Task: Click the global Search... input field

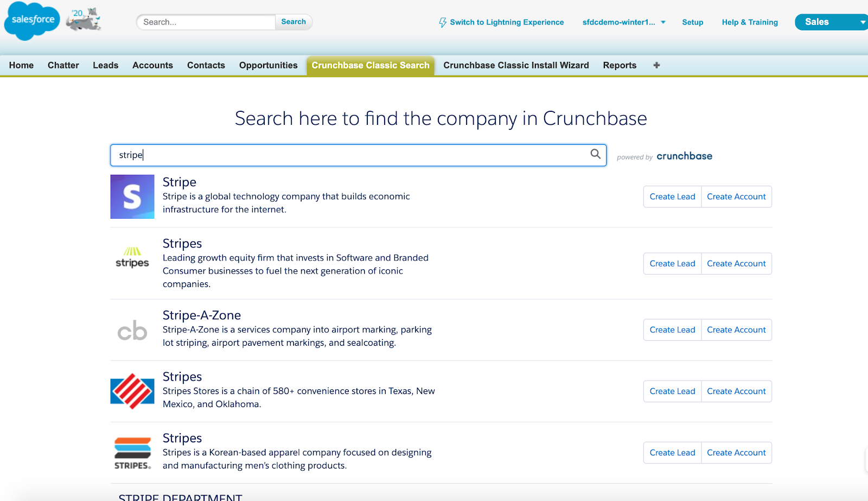Action: pyautogui.click(x=206, y=22)
